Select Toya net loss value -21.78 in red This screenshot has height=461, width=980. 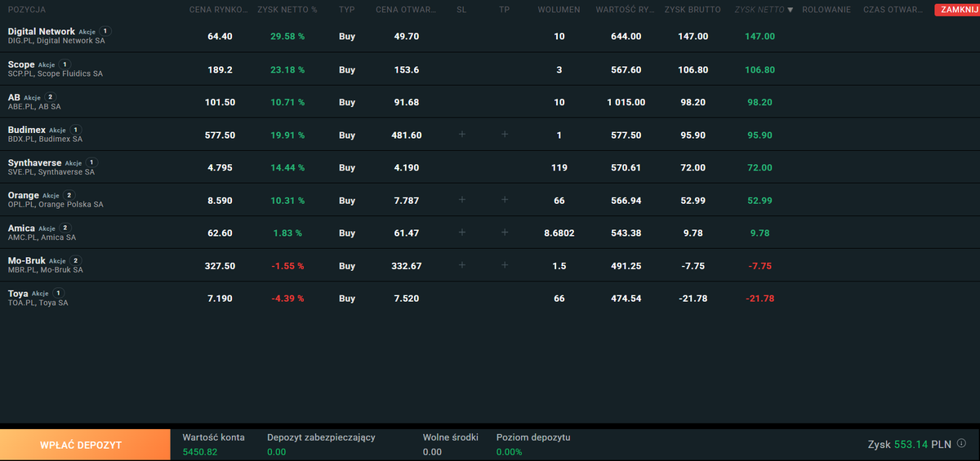759,298
